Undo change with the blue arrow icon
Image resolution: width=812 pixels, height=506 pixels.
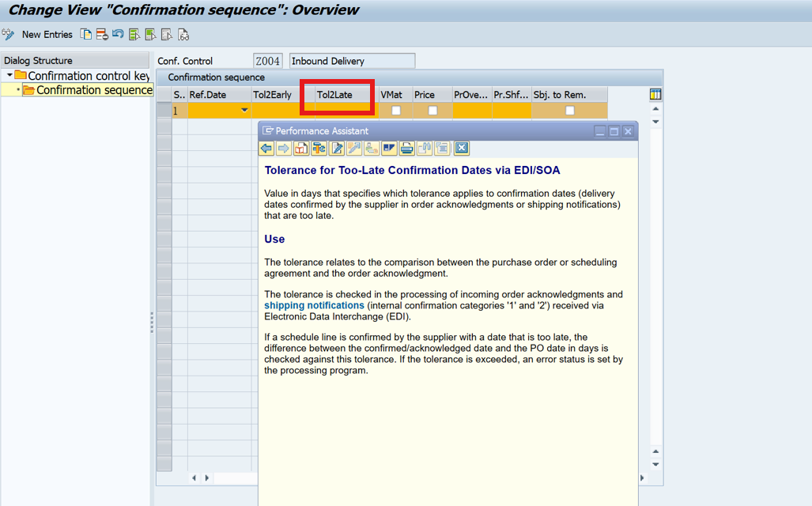(118, 35)
